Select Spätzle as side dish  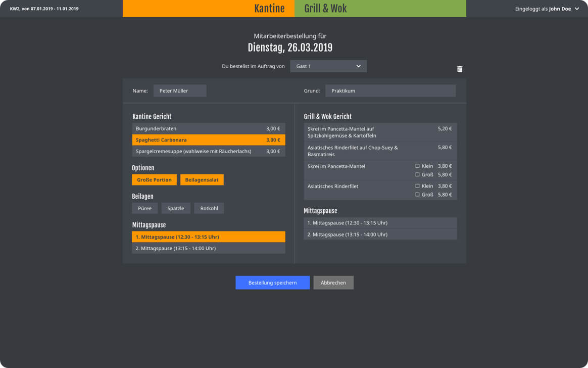pyautogui.click(x=176, y=208)
